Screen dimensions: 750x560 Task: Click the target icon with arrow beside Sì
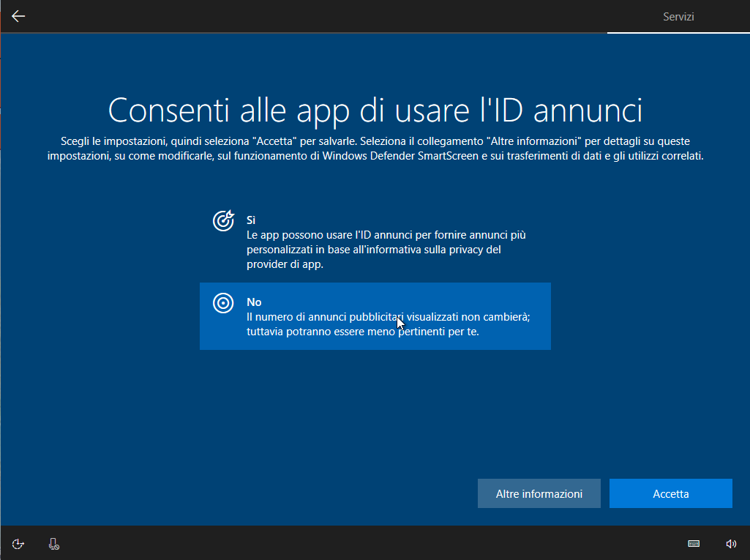(x=223, y=220)
